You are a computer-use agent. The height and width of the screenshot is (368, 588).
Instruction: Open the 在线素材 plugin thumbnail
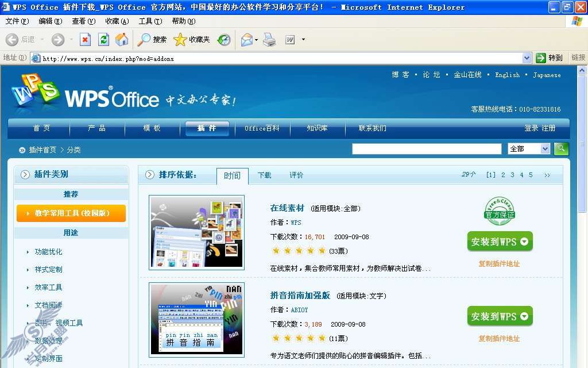[x=196, y=232]
